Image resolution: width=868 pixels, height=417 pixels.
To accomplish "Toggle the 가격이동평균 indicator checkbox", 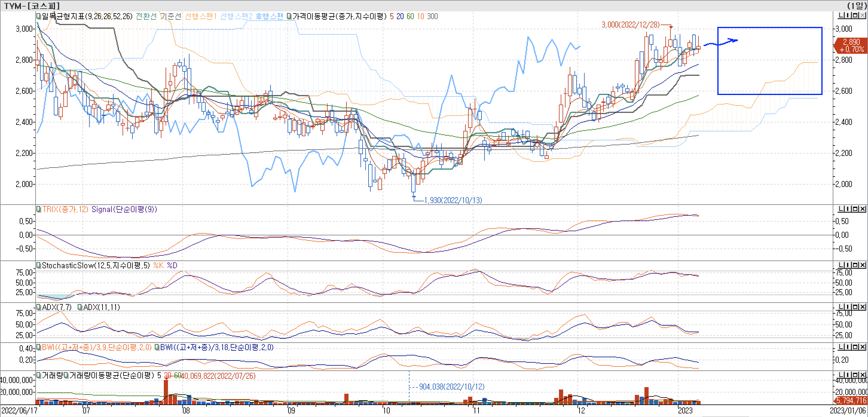I will coord(289,16).
